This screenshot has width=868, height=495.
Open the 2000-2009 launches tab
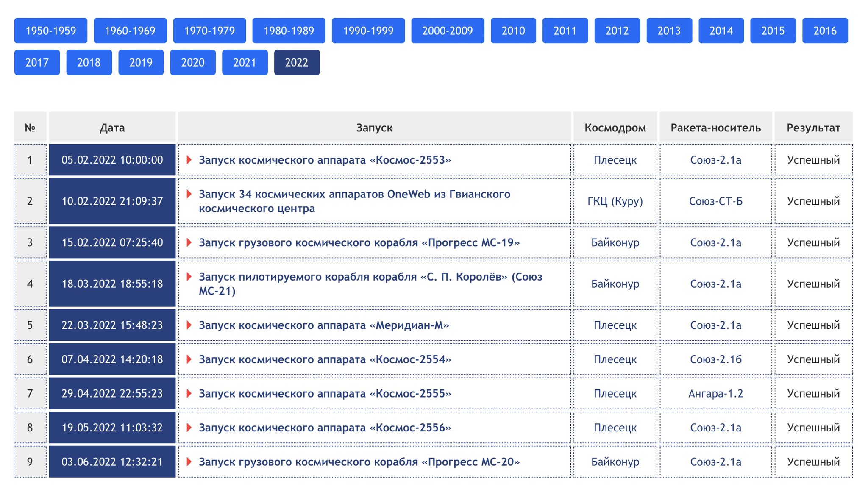coord(448,31)
